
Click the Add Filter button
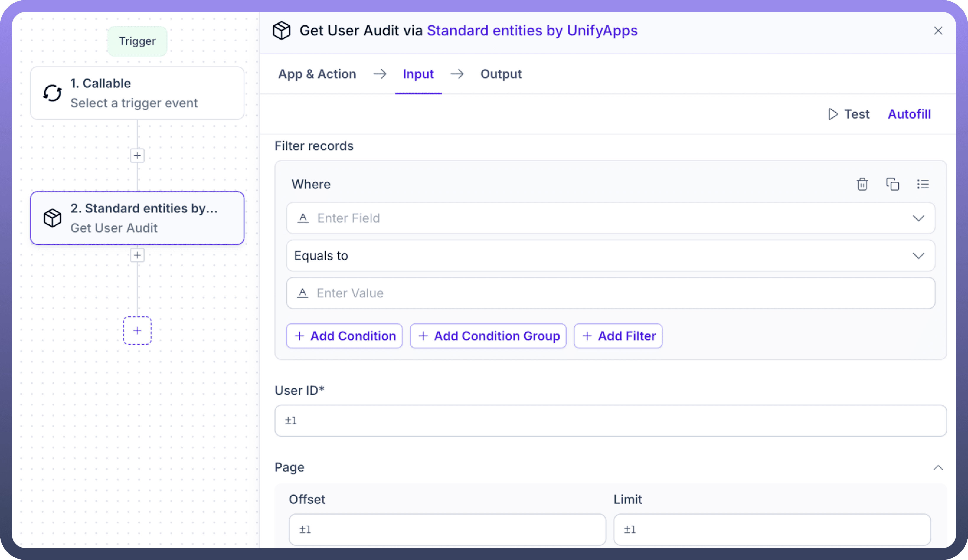[618, 336]
